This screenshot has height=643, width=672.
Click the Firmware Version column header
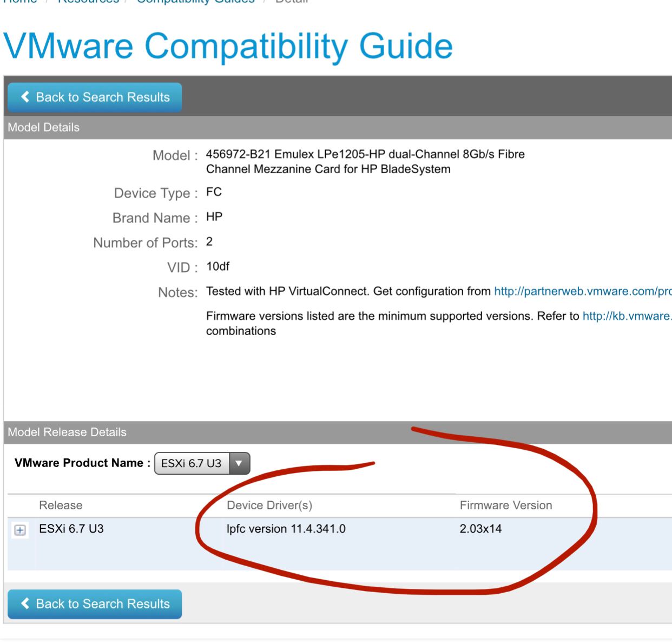(506, 506)
